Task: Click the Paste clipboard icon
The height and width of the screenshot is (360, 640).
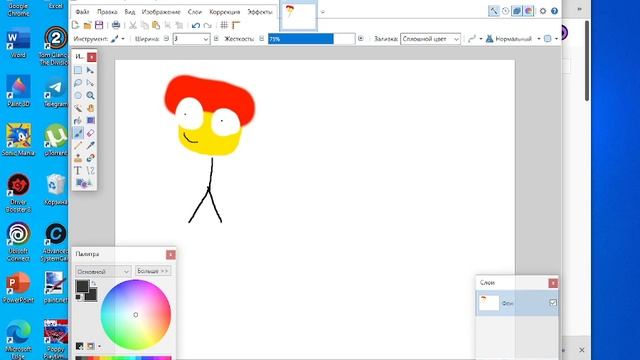Action: pyautogui.click(x=156, y=25)
